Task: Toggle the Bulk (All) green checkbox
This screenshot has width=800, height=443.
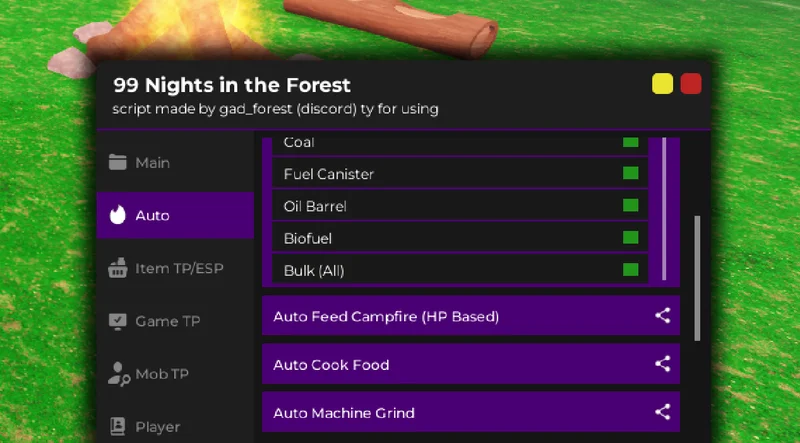Action: coord(631,269)
